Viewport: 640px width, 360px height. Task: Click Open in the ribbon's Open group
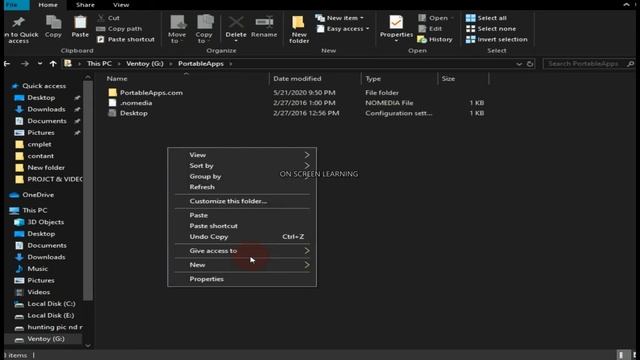(x=435, y=18)
